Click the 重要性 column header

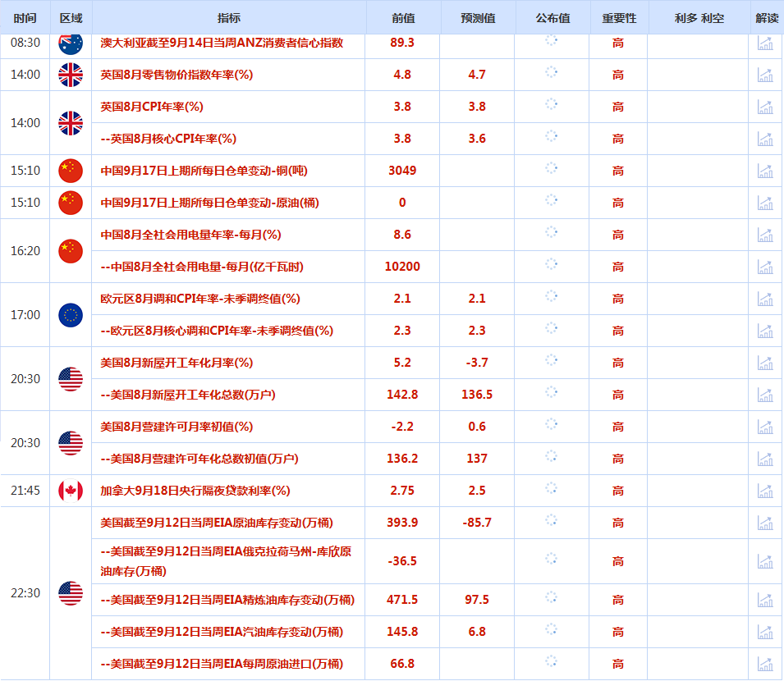coord(620,18)
